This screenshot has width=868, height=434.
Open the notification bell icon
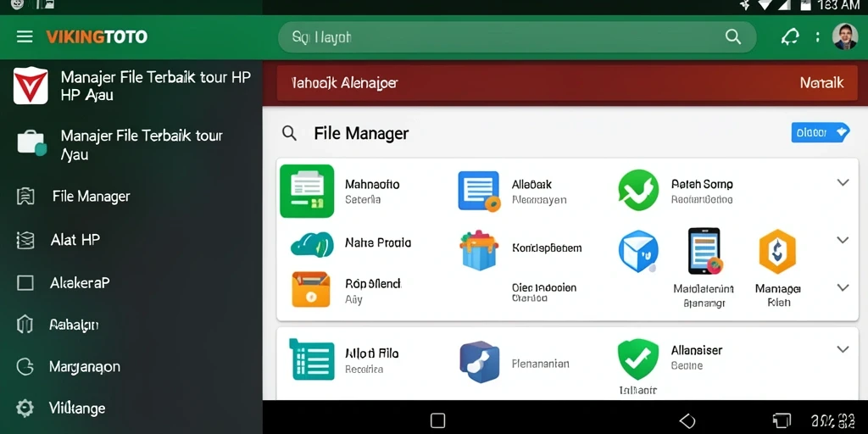pos(790,37)
